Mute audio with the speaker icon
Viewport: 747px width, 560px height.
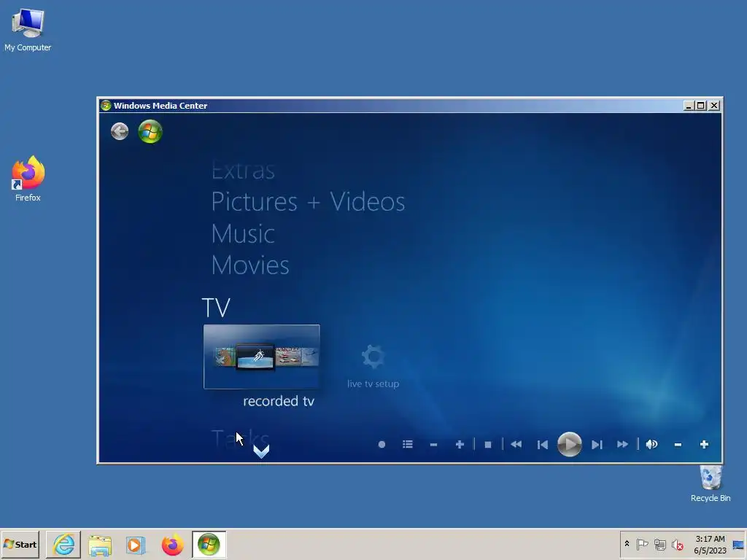(x=651, y=444)
